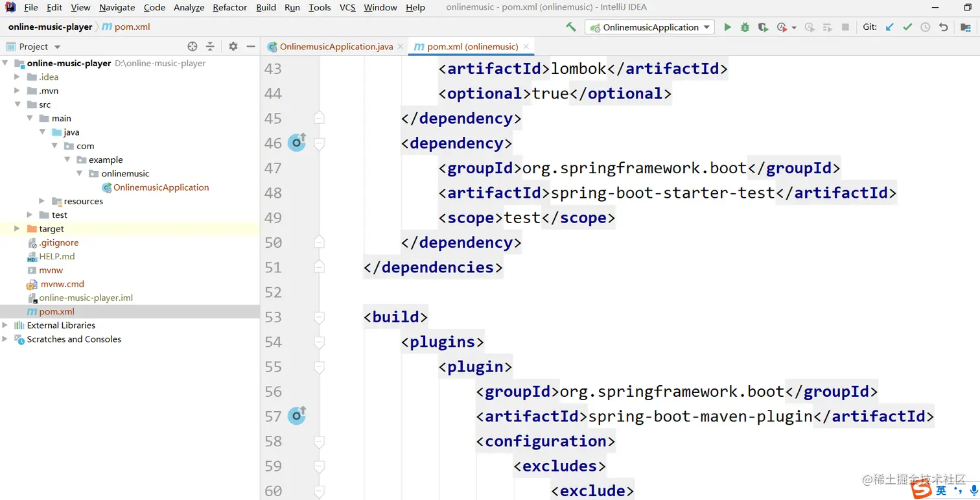
Task: Toggle fold marker at line 45
Action: click(318, 118)
